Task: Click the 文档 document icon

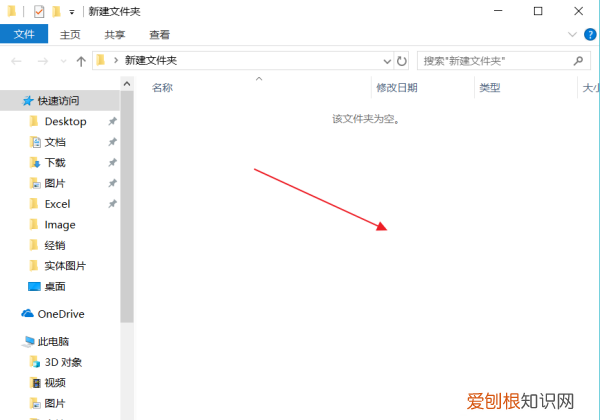Action: click(x=35, y=142)
